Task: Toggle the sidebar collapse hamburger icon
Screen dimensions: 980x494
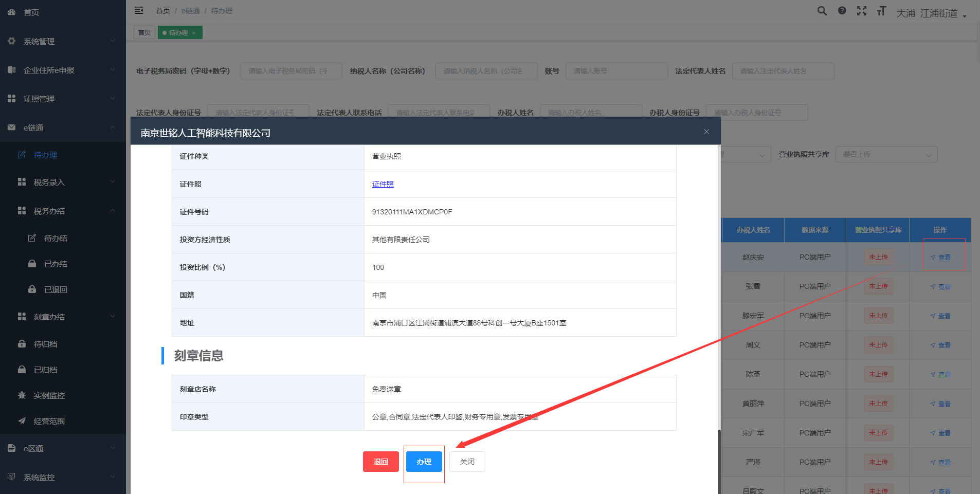Action: (138, 10)
